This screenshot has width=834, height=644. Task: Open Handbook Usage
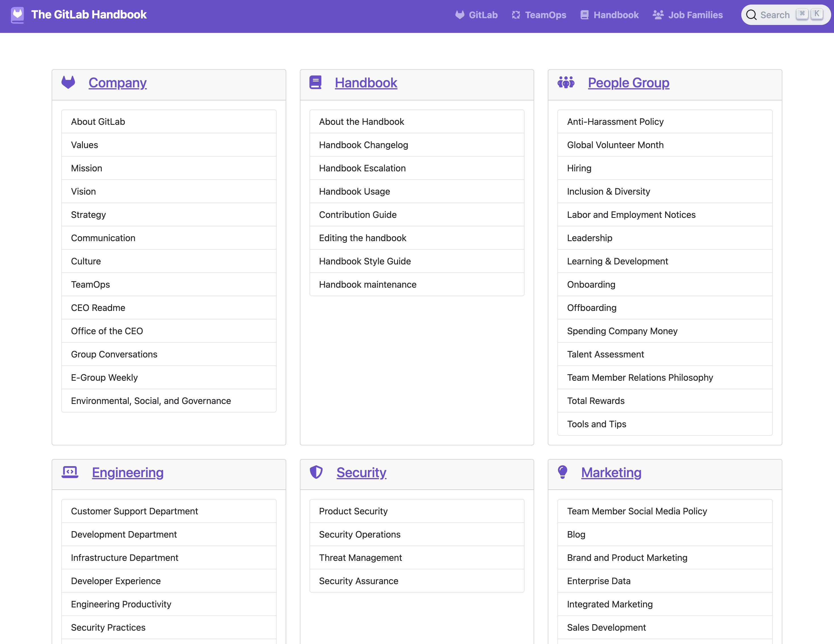point(417,191)
